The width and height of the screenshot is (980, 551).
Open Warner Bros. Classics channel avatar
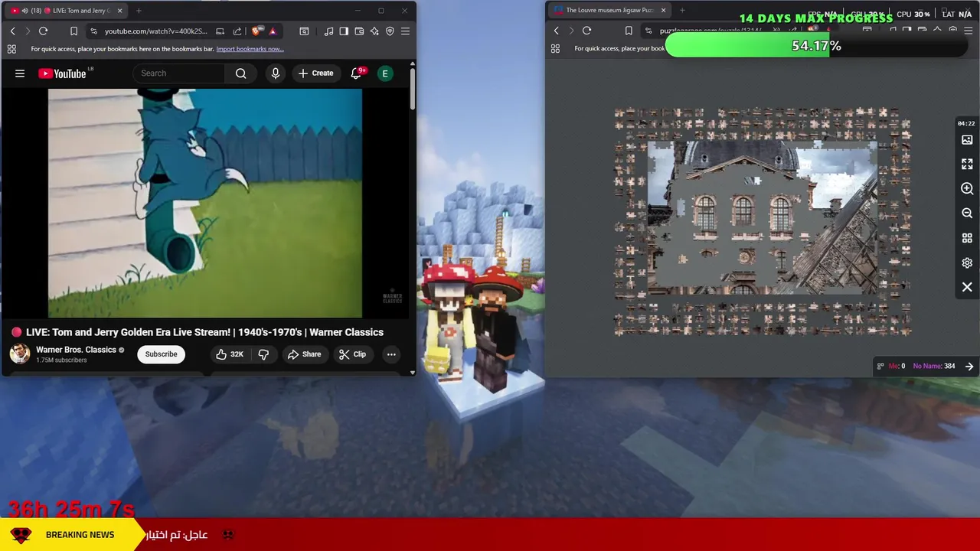pyautogui.click(x=20, y=354)
